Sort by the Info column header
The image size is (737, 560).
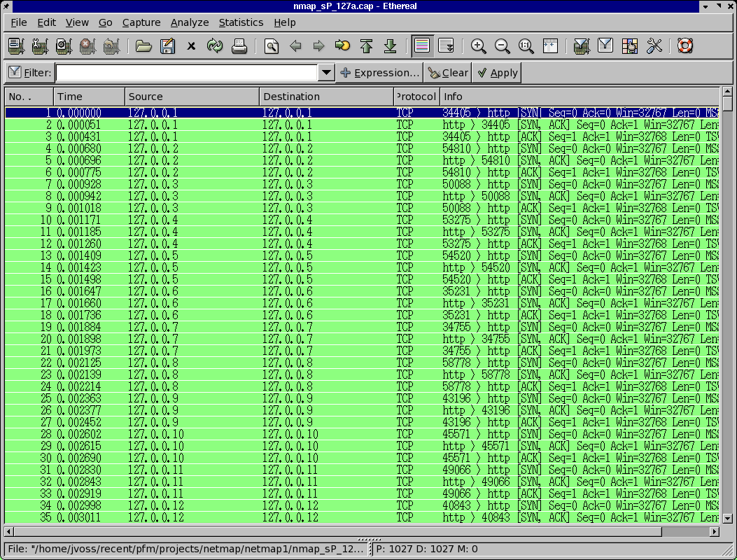coord(579,97)
